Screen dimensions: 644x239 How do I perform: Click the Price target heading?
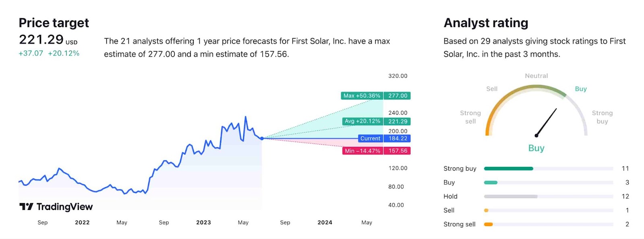pos(54,23)
